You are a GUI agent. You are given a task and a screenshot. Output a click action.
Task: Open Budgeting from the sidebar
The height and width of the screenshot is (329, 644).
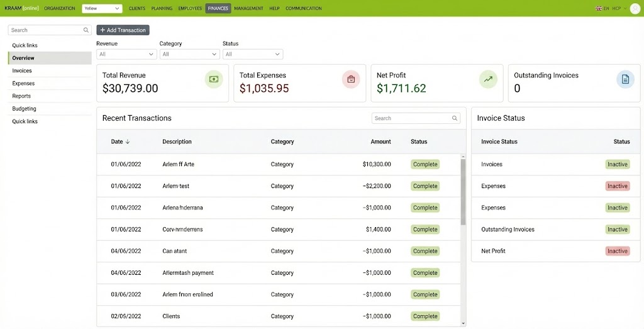point(24,109)
